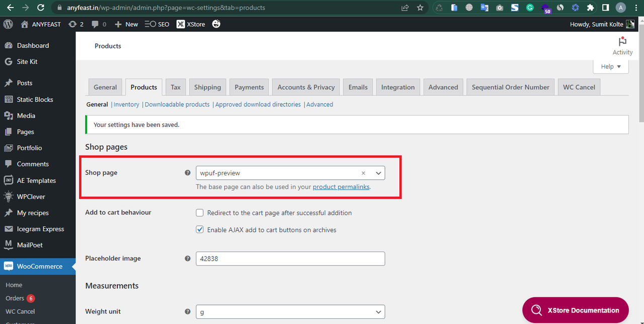Open WC Cancel submenu in sidebar
This screenshot has height=324, width=644.
(20, 311)
